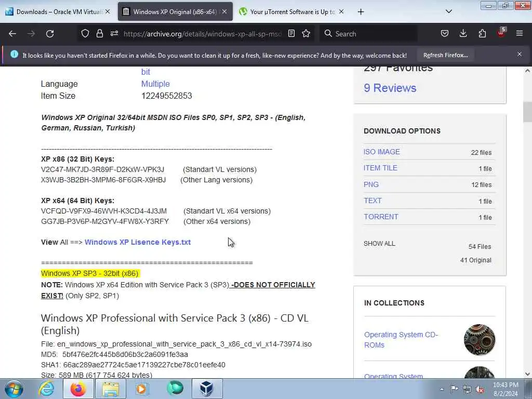This screenshot has height=399, width=532.
Task: Toggle reader view icon
Action: tap(291, 34)
